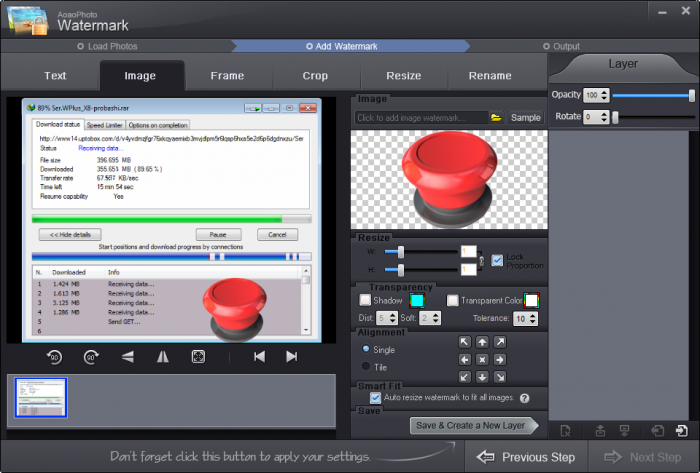This screenshot has height=473, width=700.
Task: Move layer down icon
Action: 625,431
